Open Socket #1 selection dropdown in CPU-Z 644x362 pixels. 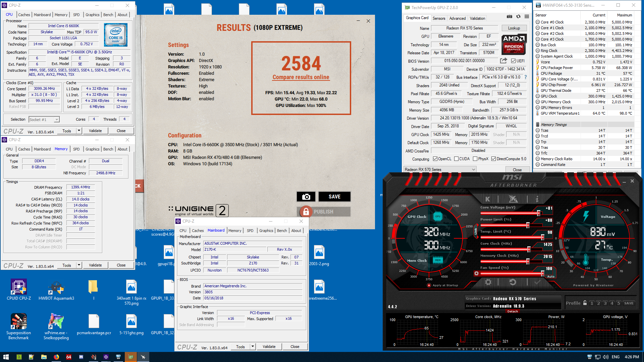[44, 120]
